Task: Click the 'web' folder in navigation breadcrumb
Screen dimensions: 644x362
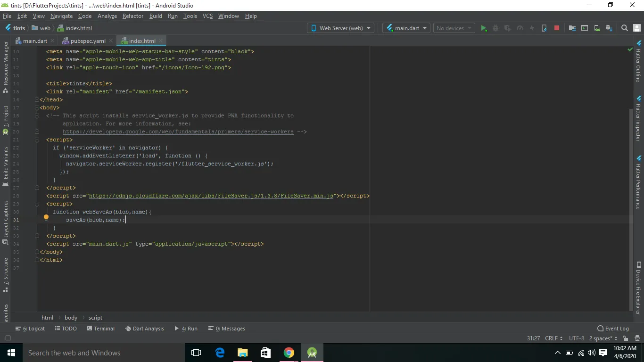Action: [41, 28]
